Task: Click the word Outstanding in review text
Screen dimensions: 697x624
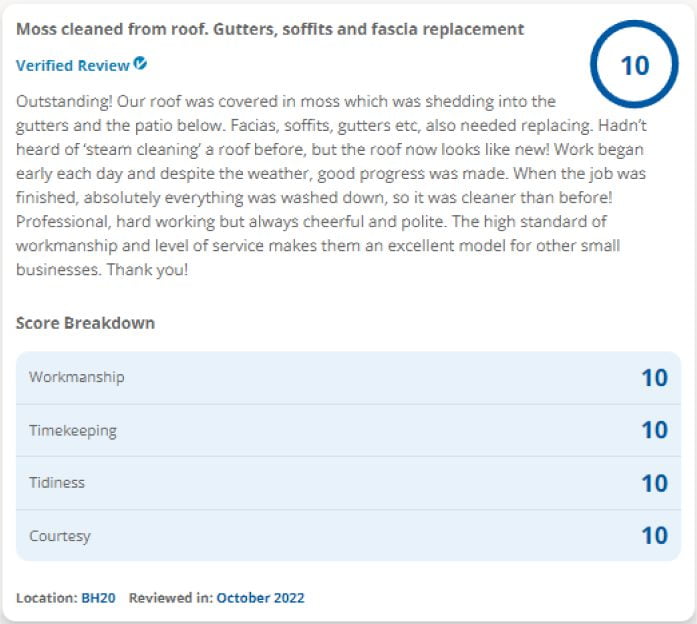Action: pyautogui.click(x=64, y=102)
